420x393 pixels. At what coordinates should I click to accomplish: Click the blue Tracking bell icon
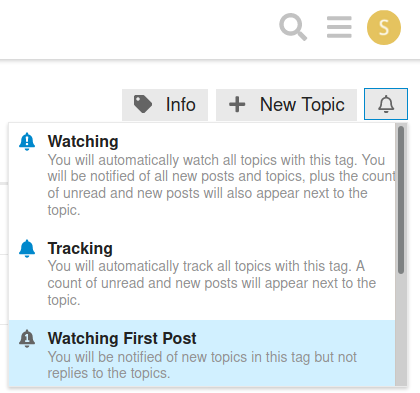tap(27, 249)
